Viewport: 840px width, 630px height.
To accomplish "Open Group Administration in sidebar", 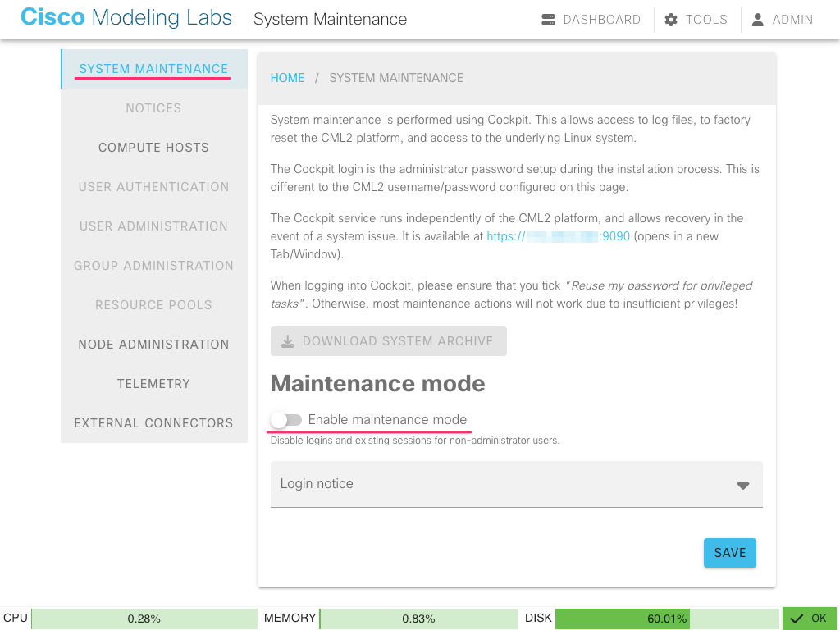I will tap(153, 266).
